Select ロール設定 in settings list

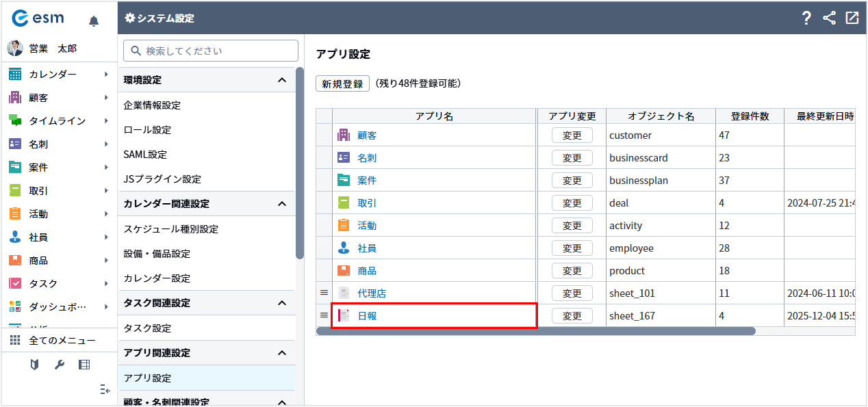coord(147,130)
